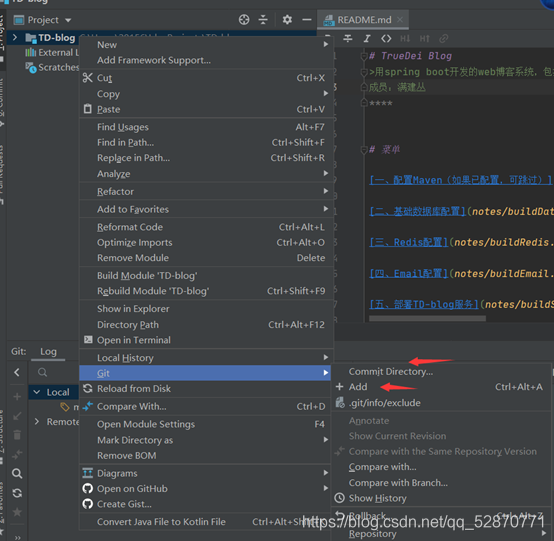
Task: Click the code formatting brackets icon
Action: 386,38
